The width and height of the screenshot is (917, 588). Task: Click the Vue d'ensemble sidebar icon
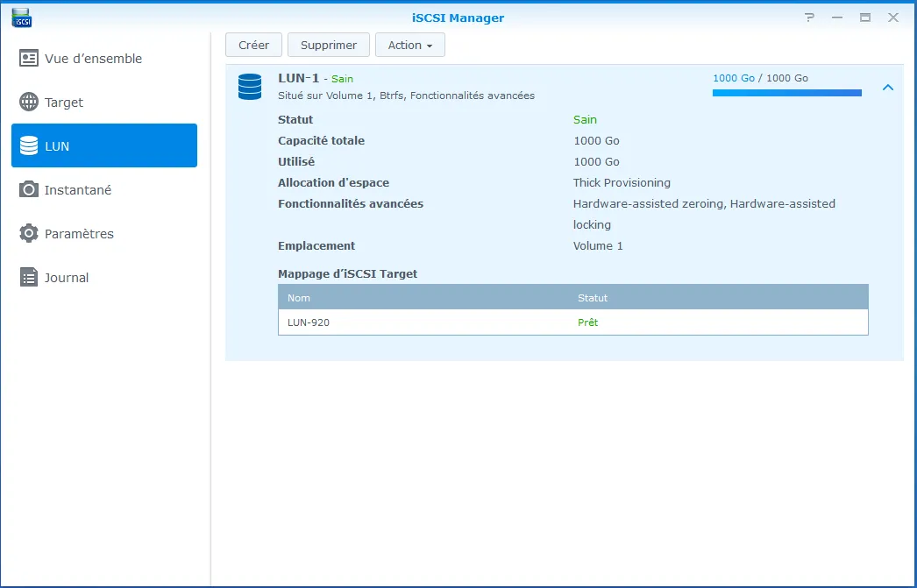29,59
